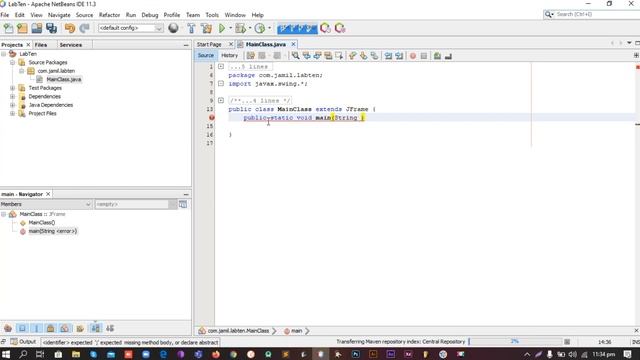640x360 pixels.
Task: Switch editor to History view
Action: [x=229, y=56]
